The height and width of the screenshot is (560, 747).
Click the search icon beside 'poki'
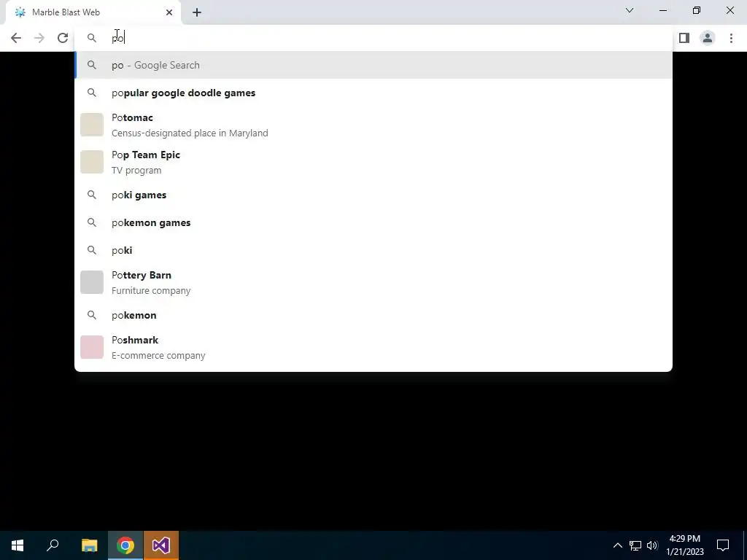92,250
